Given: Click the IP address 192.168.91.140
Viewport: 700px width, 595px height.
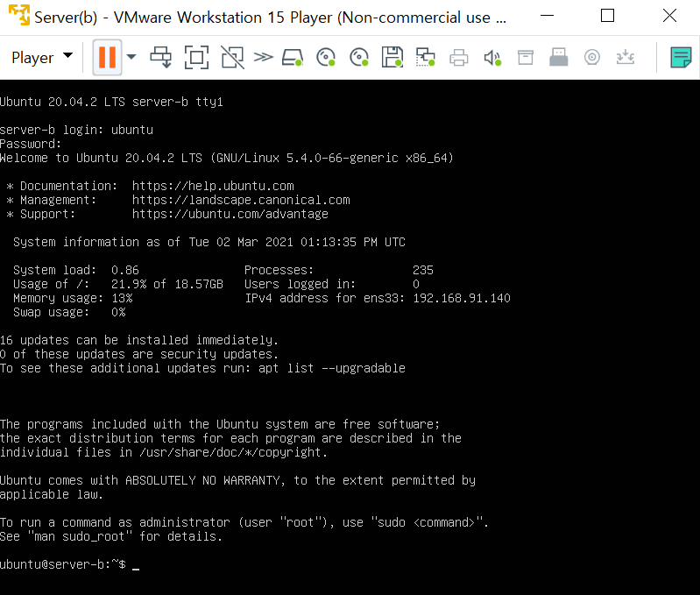Looking at the screenshot, I should tap(462, 298).
